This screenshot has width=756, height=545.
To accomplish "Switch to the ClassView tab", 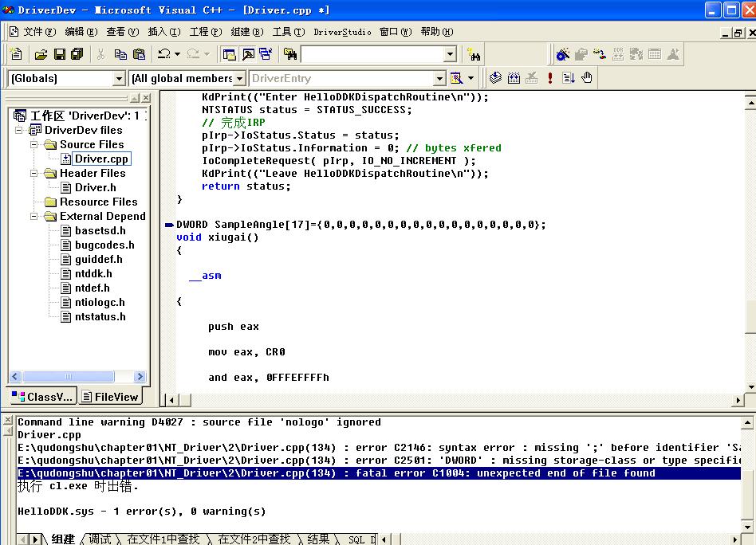I will click(42, 397).
